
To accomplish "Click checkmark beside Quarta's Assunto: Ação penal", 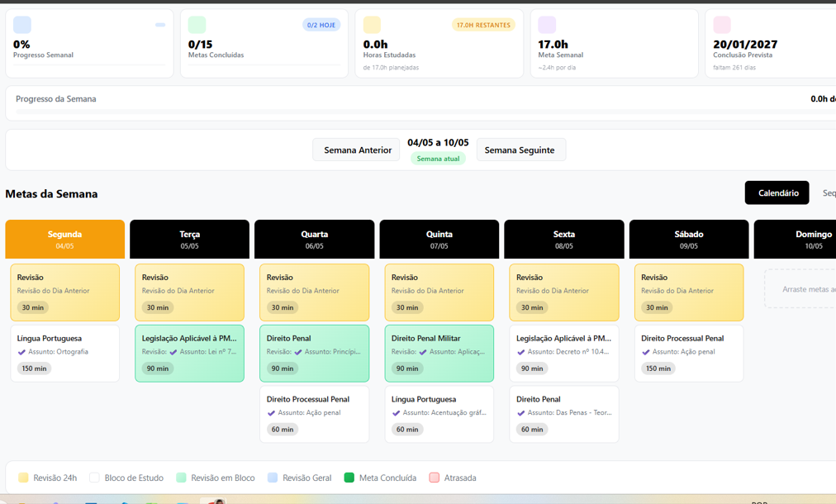I will pyautogui.click(x=271, y=413).
